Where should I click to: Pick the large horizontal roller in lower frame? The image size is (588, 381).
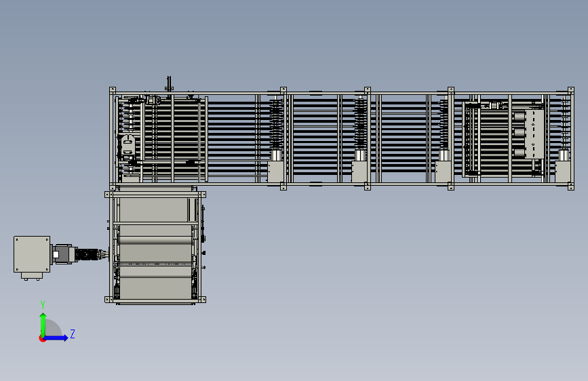155,240
